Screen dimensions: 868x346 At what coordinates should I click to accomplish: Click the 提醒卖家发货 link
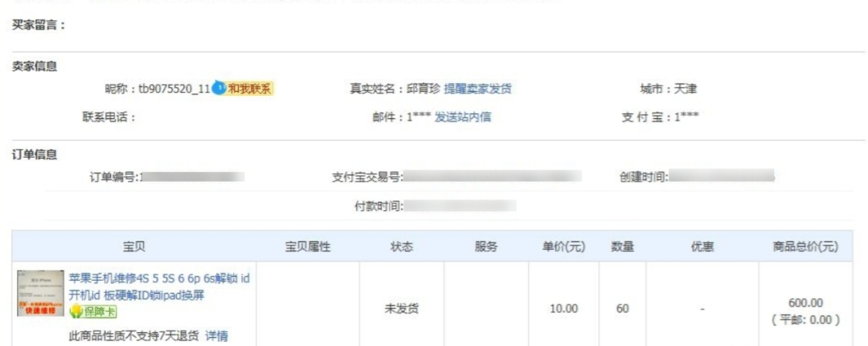477,89
